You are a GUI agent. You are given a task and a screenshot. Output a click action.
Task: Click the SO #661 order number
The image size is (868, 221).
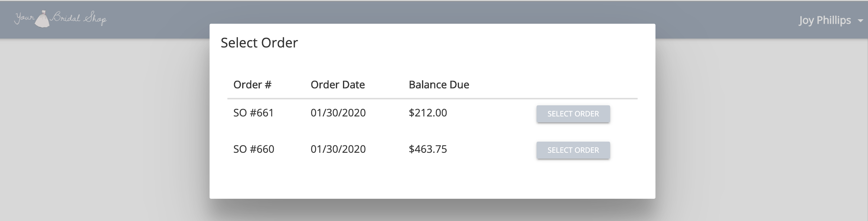point(253,113)
